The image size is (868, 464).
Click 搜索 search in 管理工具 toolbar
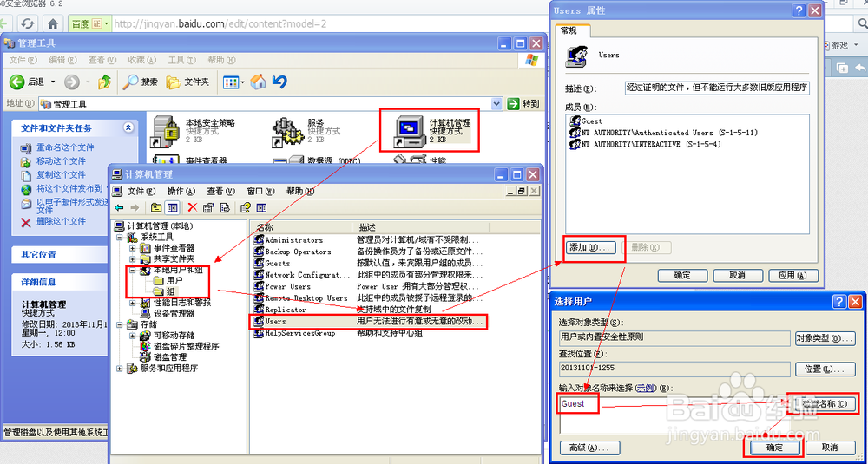(140, 82)
